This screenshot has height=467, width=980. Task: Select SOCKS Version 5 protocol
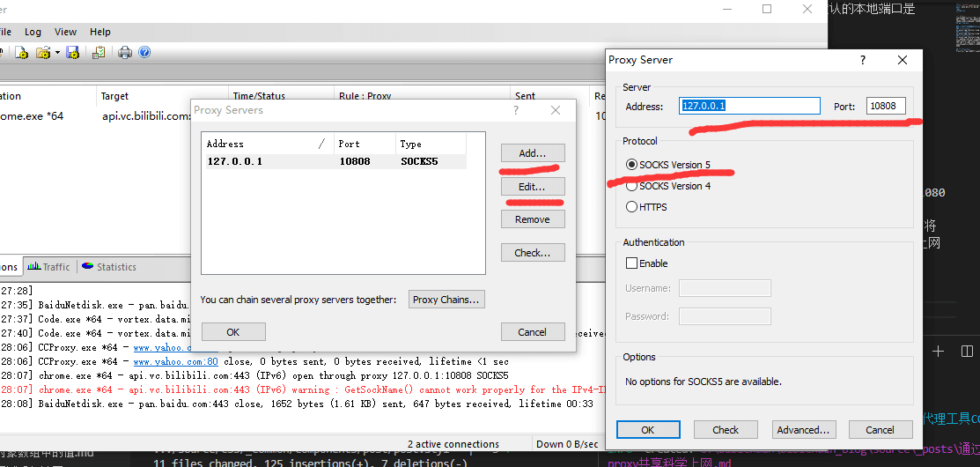[x=631, y=165]
